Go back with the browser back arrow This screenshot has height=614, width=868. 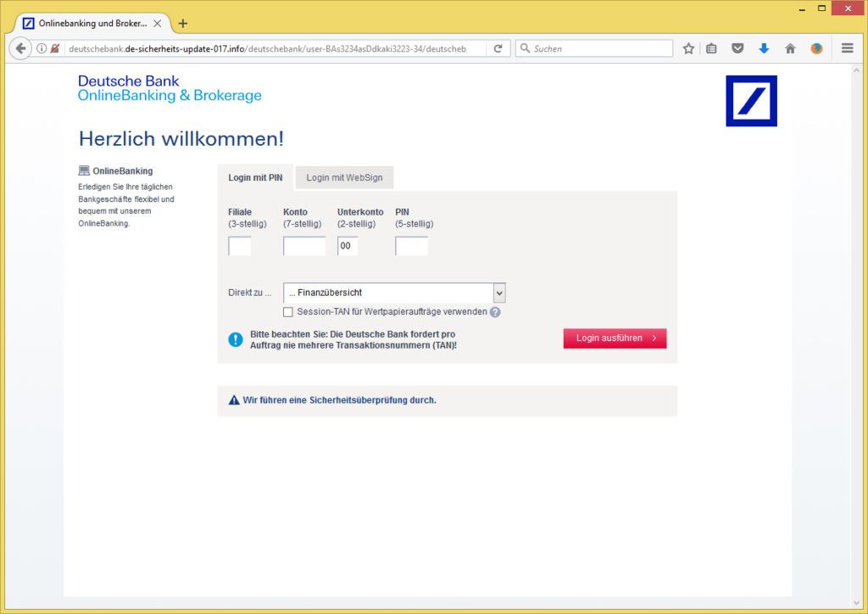click(20, 48)
